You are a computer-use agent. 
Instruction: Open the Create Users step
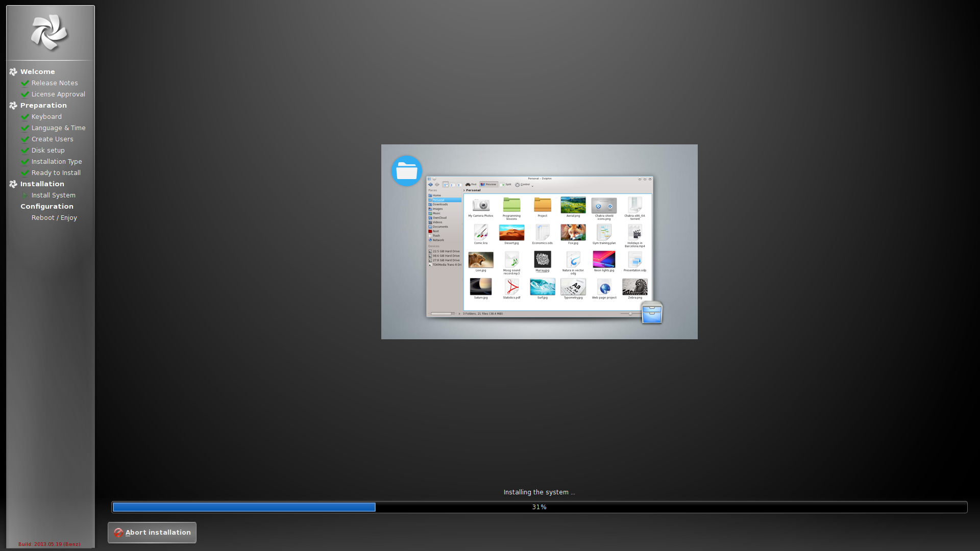tap(52, 139)
